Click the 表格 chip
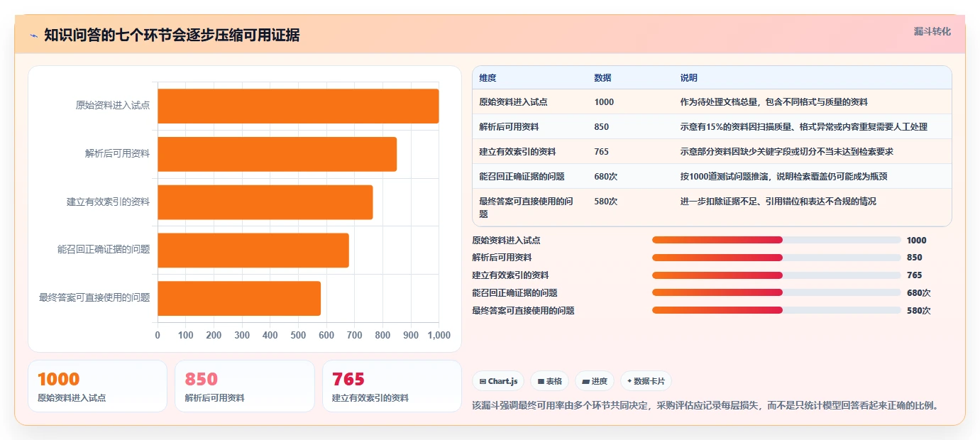 coord(549,381)
